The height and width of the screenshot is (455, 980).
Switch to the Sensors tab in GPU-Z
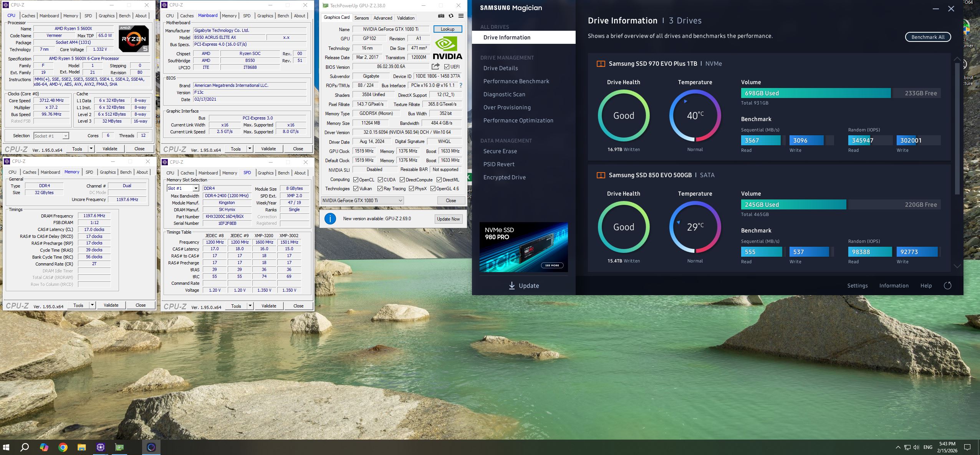coord(361,18)
